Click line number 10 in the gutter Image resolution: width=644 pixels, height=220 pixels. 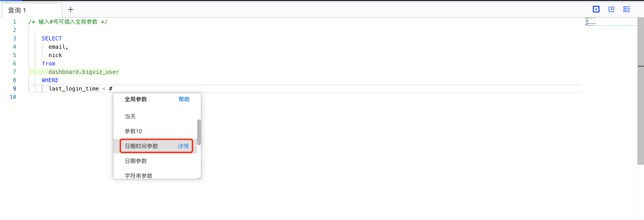[x=13, y=97]
